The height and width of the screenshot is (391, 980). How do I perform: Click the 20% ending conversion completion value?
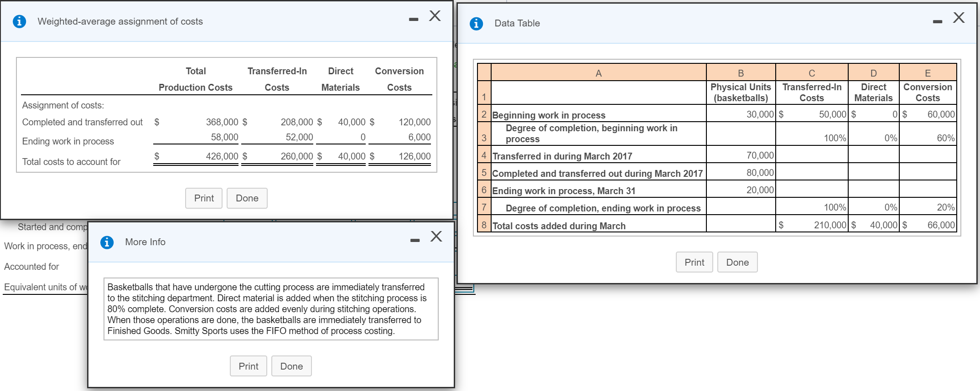(946, 207)
